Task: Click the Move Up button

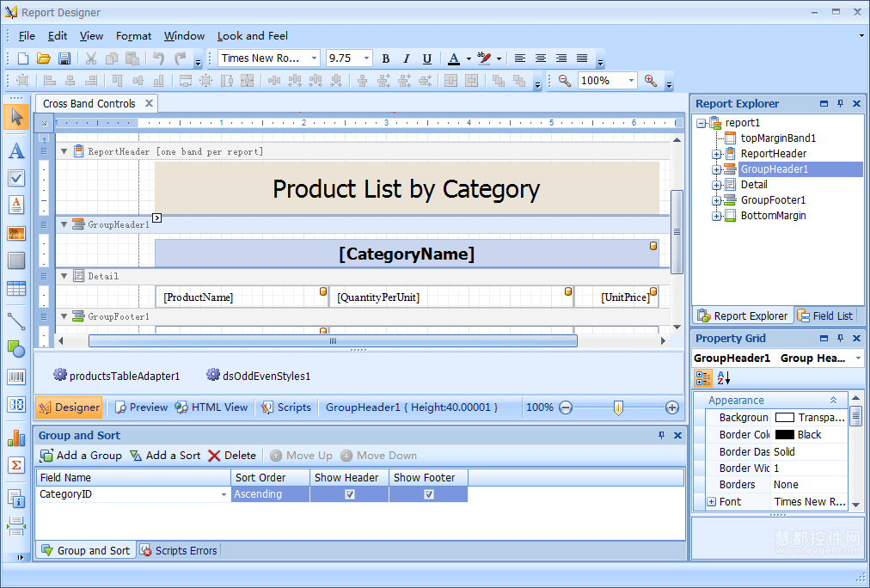Action: coord(301,456)
